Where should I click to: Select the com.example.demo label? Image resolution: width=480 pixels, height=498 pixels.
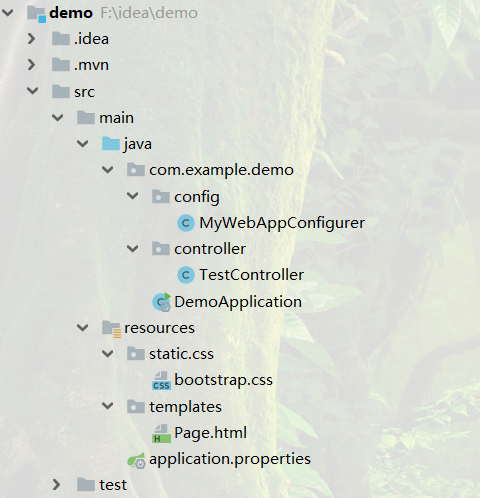[221, 170]
